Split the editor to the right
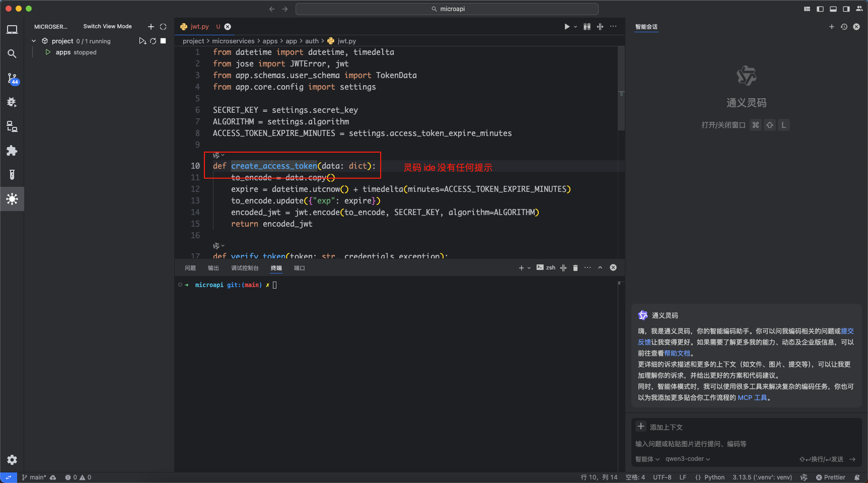The width and height of the screenshot is (868, 483). 600,27
